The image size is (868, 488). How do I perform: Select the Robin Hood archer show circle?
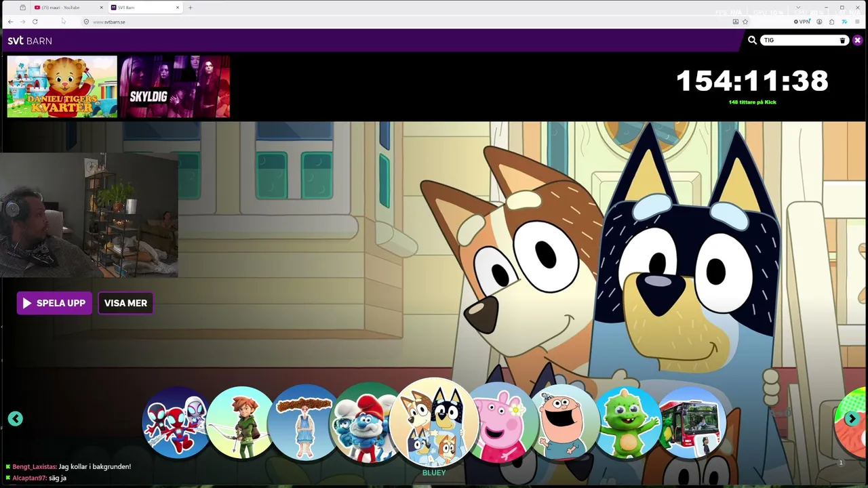(241, 422)
